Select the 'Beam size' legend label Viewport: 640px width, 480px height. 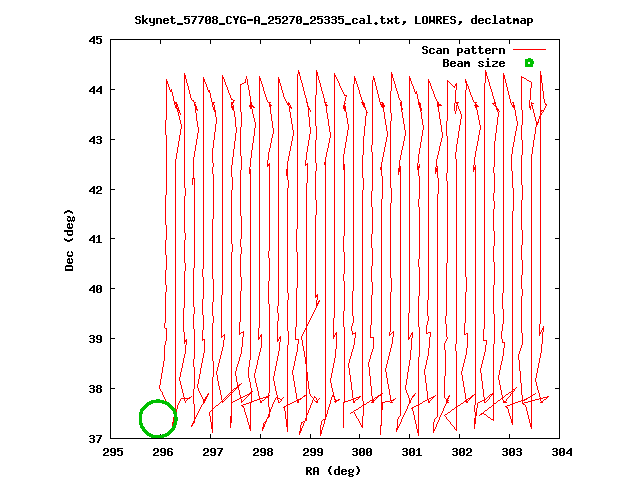pyautogui.click(x=474, y=63)
